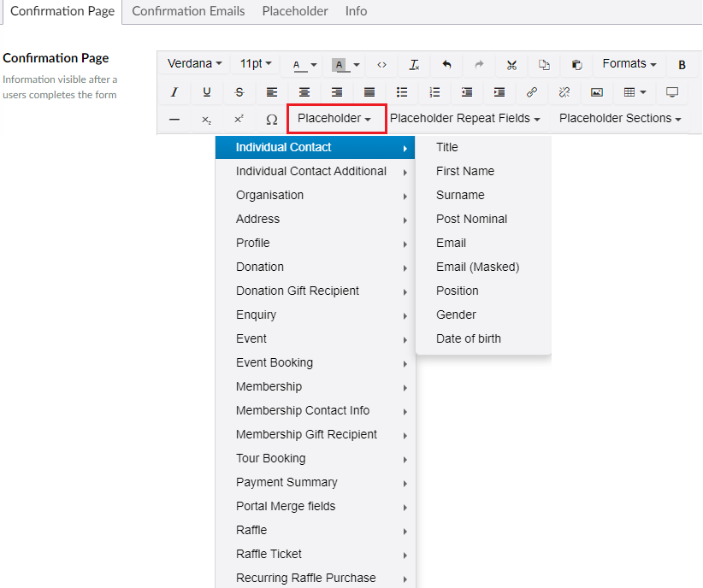Select the bullet list icon
Image resolution: width=703 pixels, height=588 pixels.
click(402, 92)
